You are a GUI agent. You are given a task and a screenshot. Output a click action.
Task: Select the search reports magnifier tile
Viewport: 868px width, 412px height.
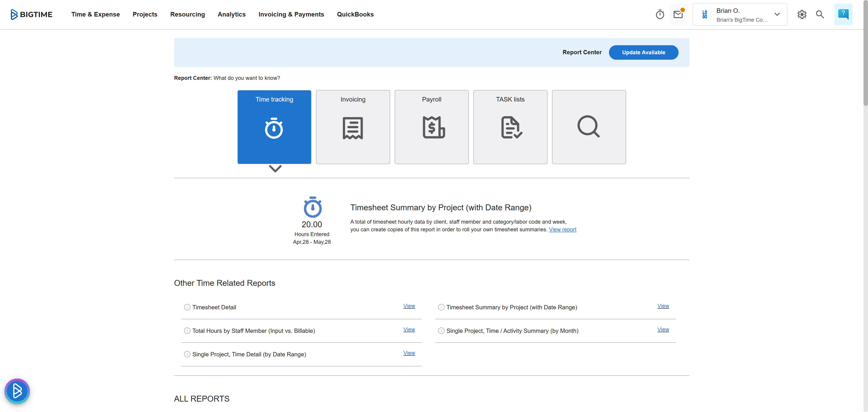(589, 127)
